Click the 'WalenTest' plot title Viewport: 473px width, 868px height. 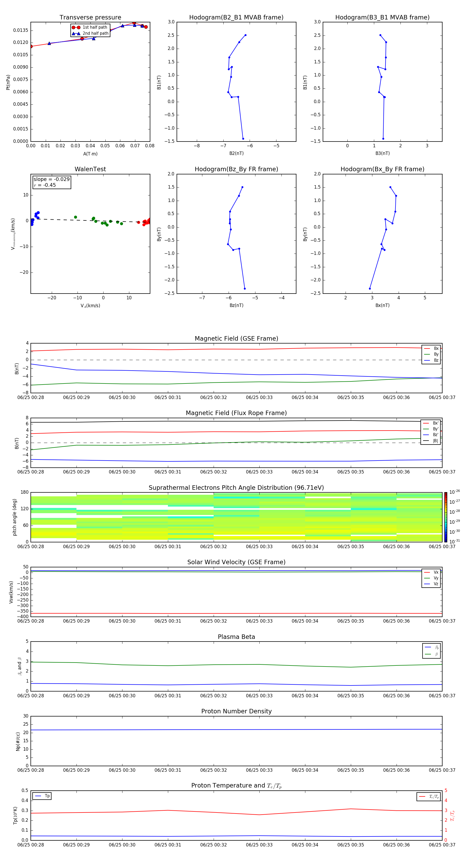coord(90,169)
